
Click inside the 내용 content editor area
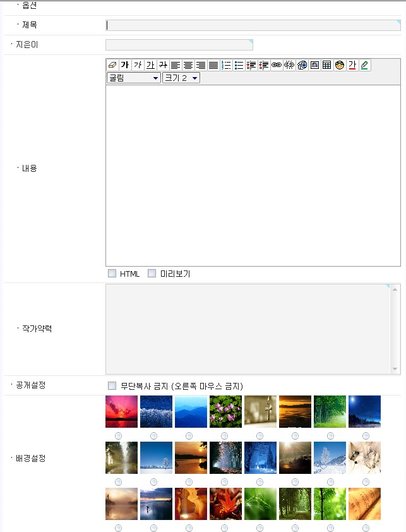point(253,176)
